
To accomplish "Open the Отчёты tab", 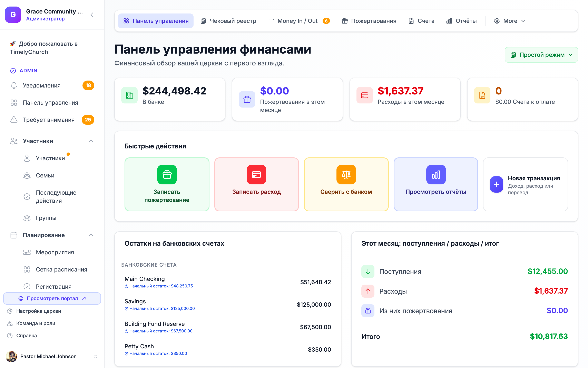I will pyautogui.click(x=461, y=21).
